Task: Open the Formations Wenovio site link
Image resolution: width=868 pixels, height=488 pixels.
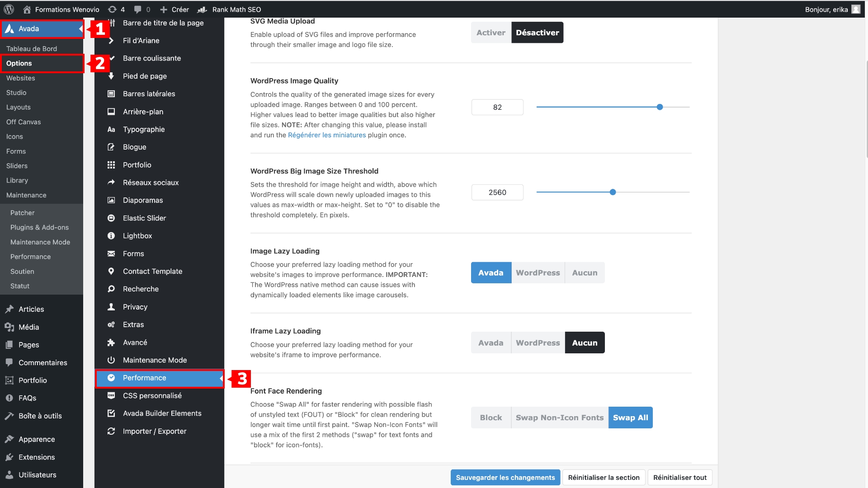Action: (x=61, y=9)
